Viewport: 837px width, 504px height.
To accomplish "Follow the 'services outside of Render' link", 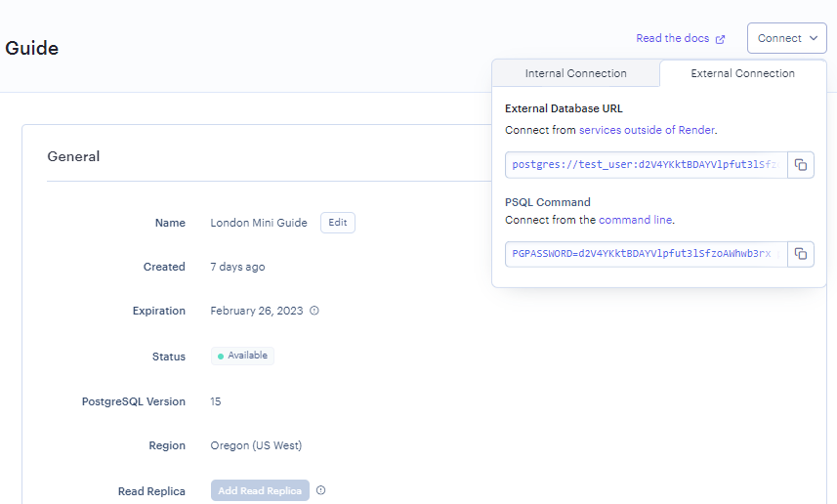I will click(x=647, y=130).
